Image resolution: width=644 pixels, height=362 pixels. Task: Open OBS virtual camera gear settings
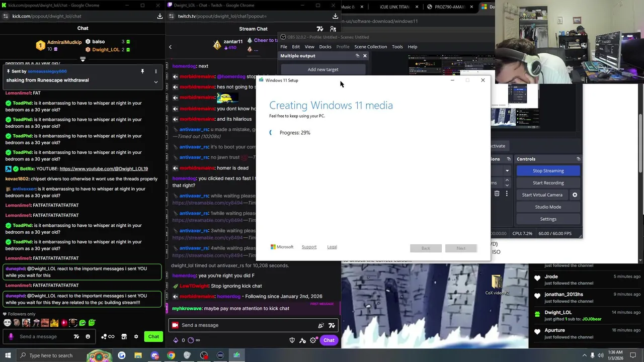[575, 195]
